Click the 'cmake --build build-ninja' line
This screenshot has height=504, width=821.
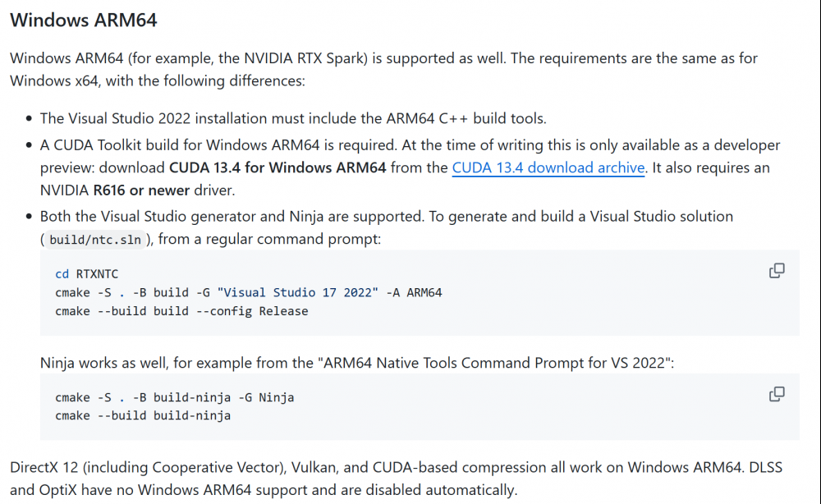[x=143, y=415]
